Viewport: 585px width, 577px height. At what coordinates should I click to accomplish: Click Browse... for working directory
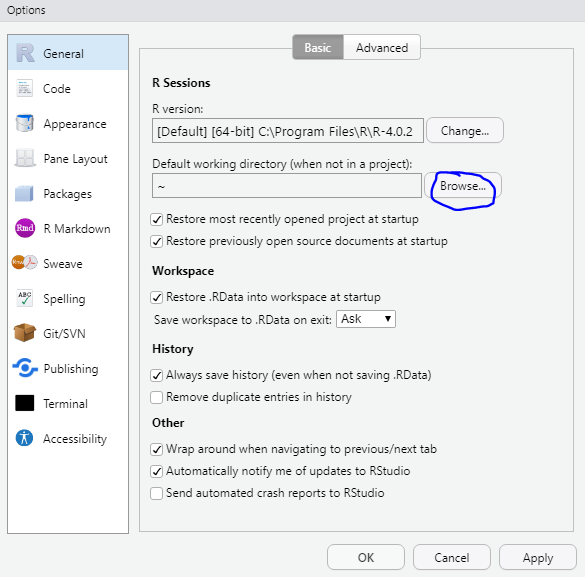point(463,185)
